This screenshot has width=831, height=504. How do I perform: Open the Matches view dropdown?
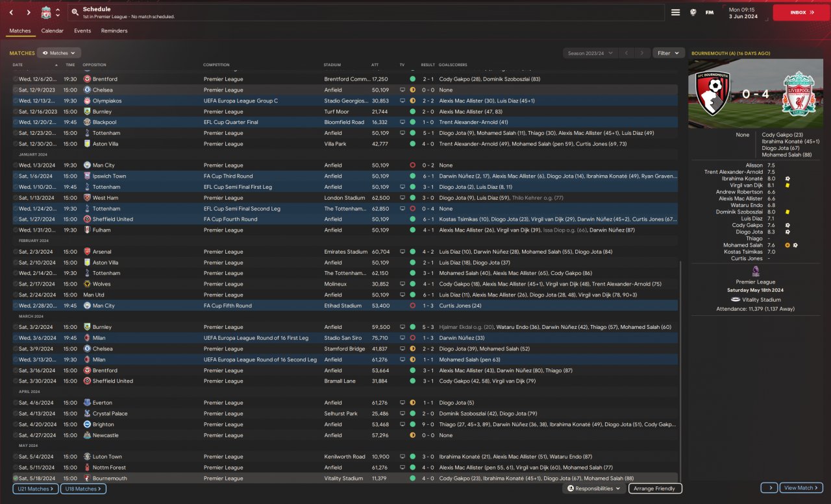point(59,53)
